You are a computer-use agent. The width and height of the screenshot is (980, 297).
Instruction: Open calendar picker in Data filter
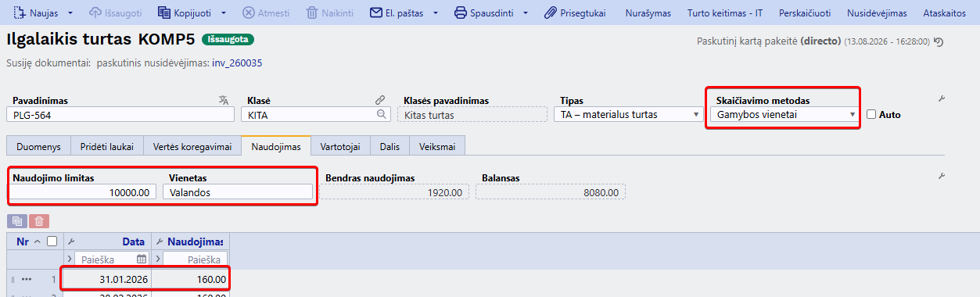coord(142,259)
